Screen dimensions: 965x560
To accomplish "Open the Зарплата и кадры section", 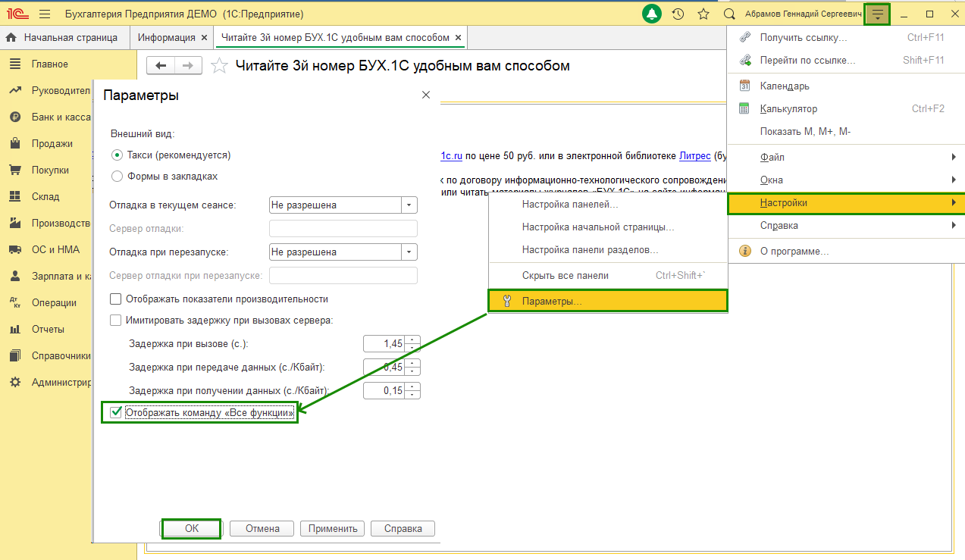I will (61, 276).
